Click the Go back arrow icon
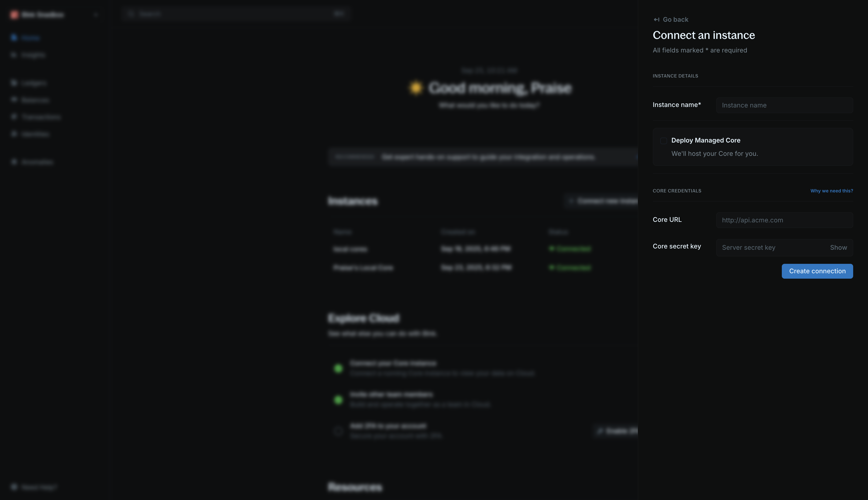This screenshot has height=500, width=868. point(656,19)
